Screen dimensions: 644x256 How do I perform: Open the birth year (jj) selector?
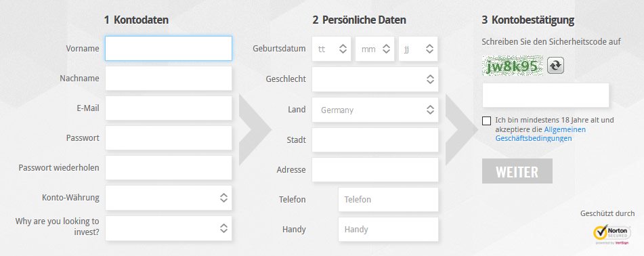click(418, 49)
